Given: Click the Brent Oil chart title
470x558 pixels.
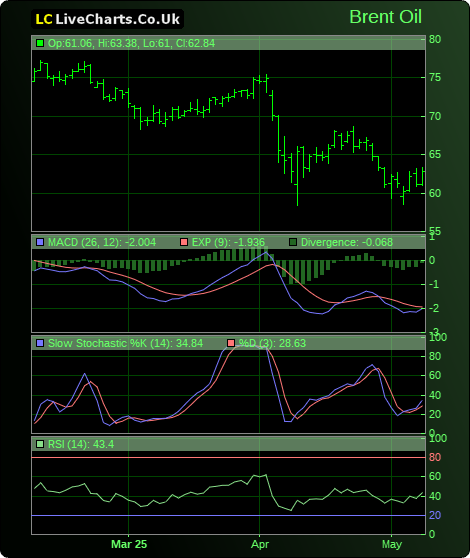Looking at the screenshot, I should point(385,17).
